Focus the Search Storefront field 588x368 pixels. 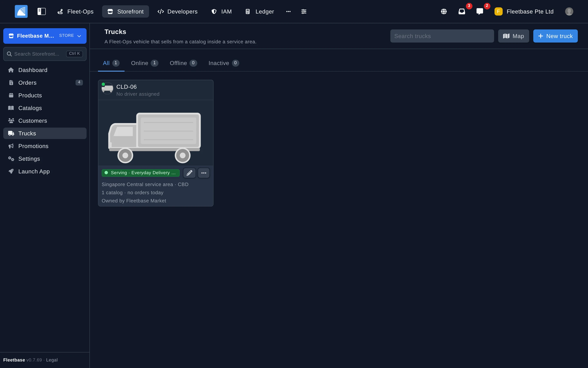45,54
